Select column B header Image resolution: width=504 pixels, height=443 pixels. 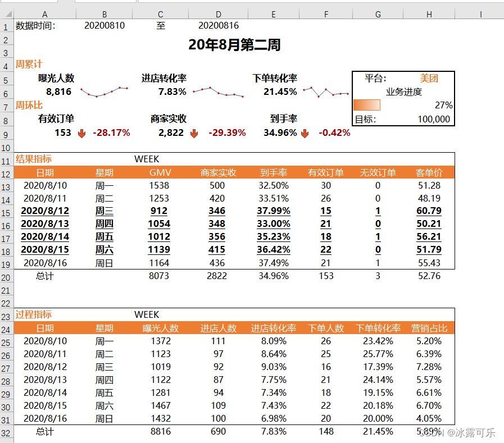[x=104, y=14]
